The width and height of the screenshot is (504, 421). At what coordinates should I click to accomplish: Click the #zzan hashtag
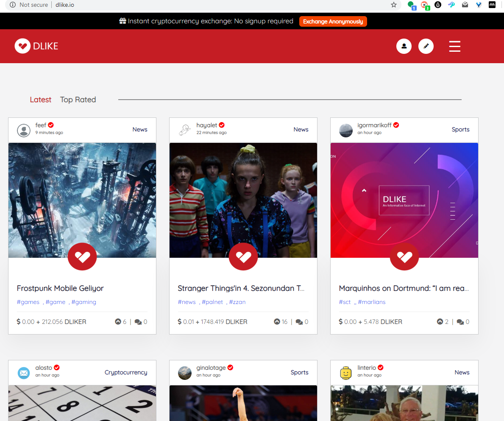click(x=237, y=302)
